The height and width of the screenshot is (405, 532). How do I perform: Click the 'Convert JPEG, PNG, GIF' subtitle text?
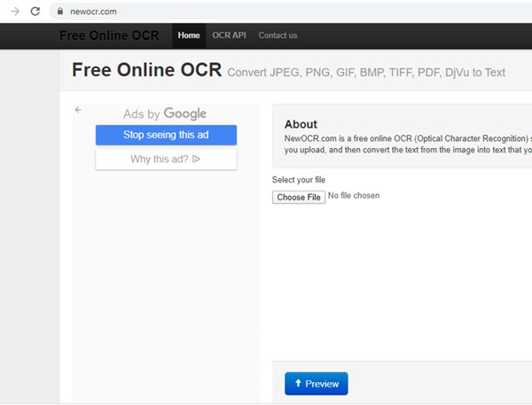pos(366,73)
